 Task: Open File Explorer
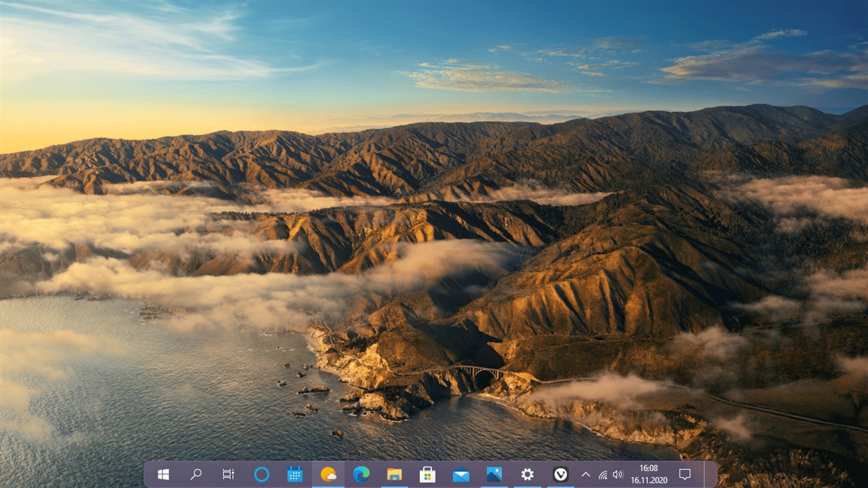pyautogui.click(x=394, y=474)
